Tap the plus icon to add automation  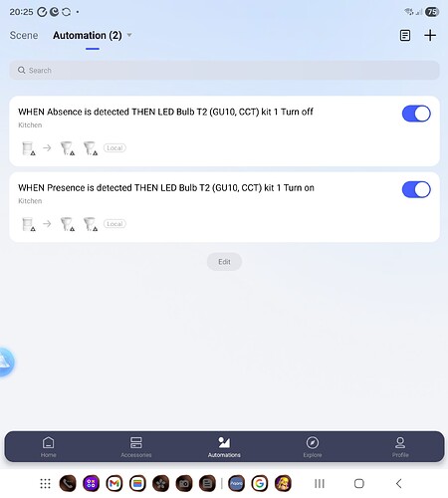tap(430, 35)
